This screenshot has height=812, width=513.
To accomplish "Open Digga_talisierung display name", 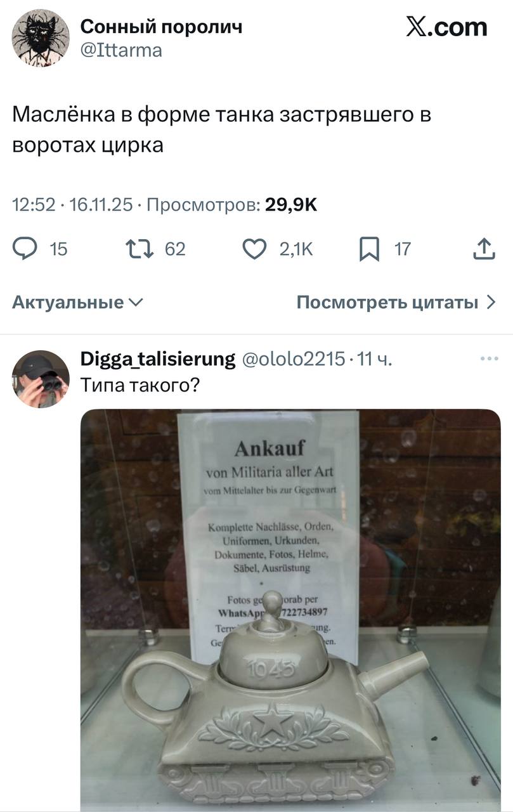I will click(158, 360).
